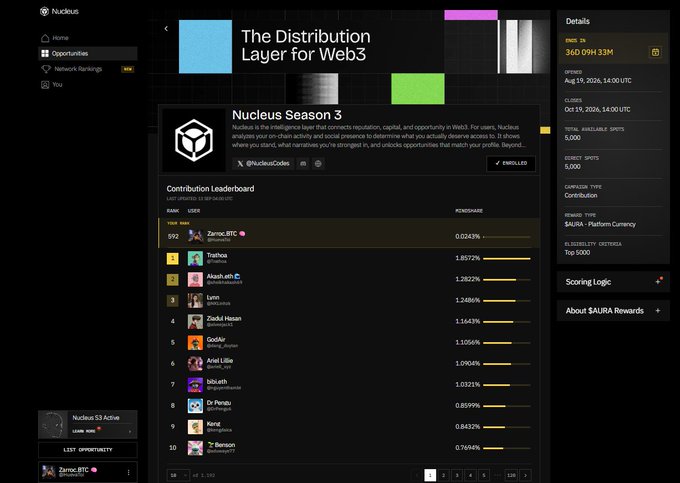Image resolution: width=680 pixels, height=483 pixels.
Task: Click the Network Rankings trophy icon
Action: (x=46, y=69)
